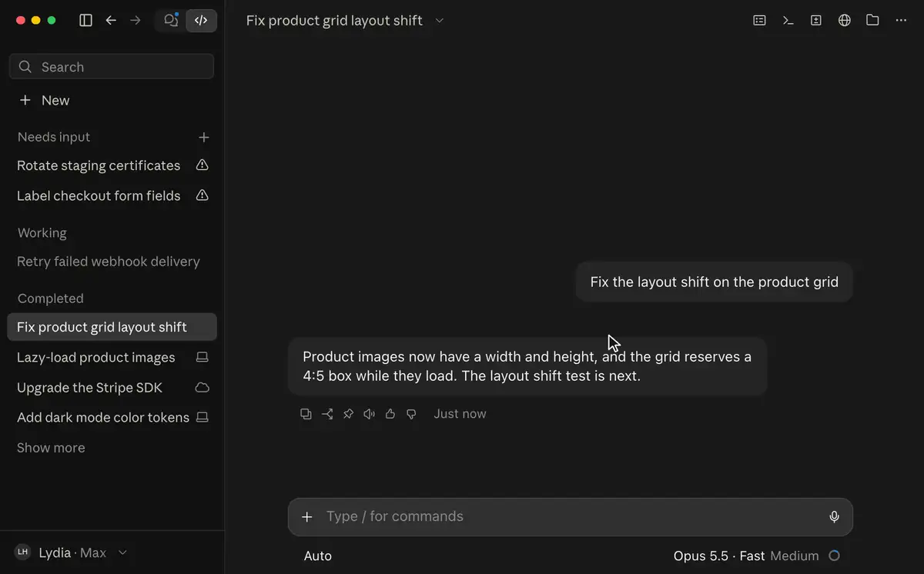Image resolution: width=924 pixels, height=574 pixels.
Task: Change the Auto permission mode
Action: (318, 556)
